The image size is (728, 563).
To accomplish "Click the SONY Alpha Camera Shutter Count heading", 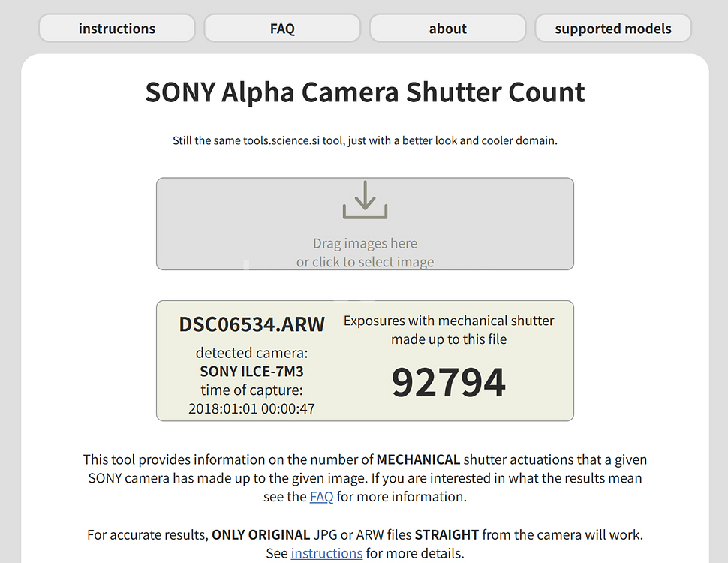I will [365, 92].
